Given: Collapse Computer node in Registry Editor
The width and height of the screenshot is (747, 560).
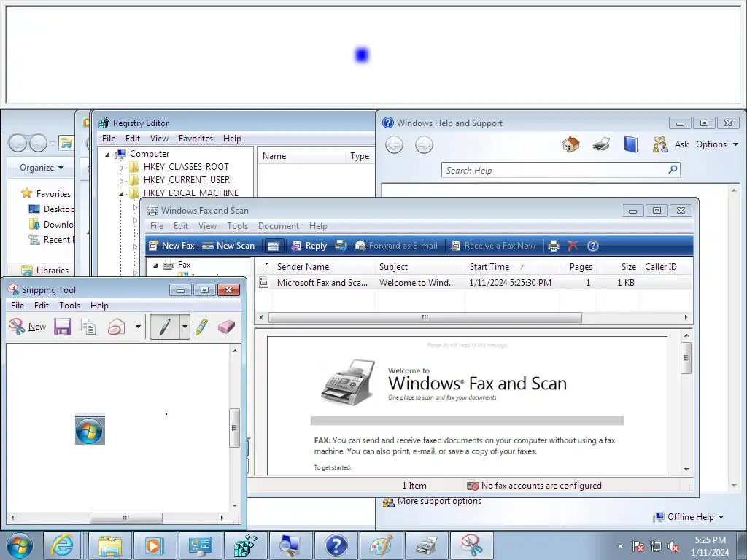Looking at the screenshot, I should [x=107, y=155].
